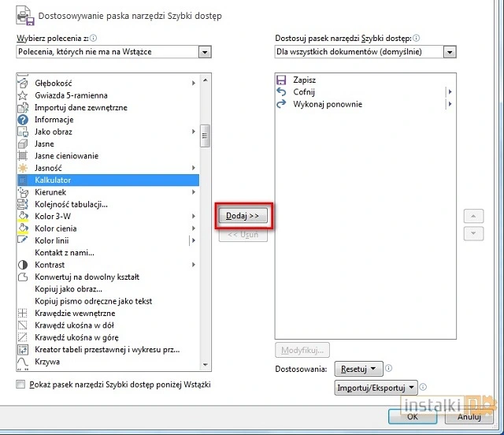
Task: Select the Cofnij undo arrow icon
Action: tap(281, 92)
